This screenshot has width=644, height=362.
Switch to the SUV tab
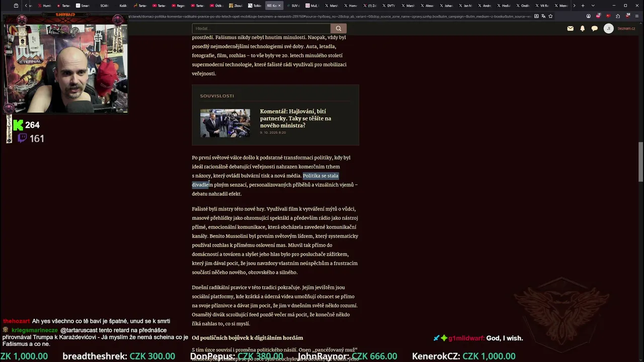(x=293, y=6)
